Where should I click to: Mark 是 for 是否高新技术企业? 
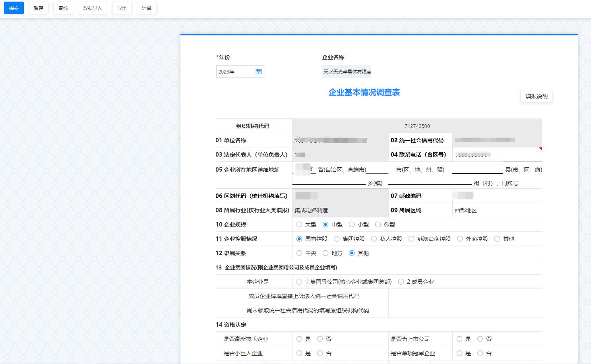click(x=299, y=339)
